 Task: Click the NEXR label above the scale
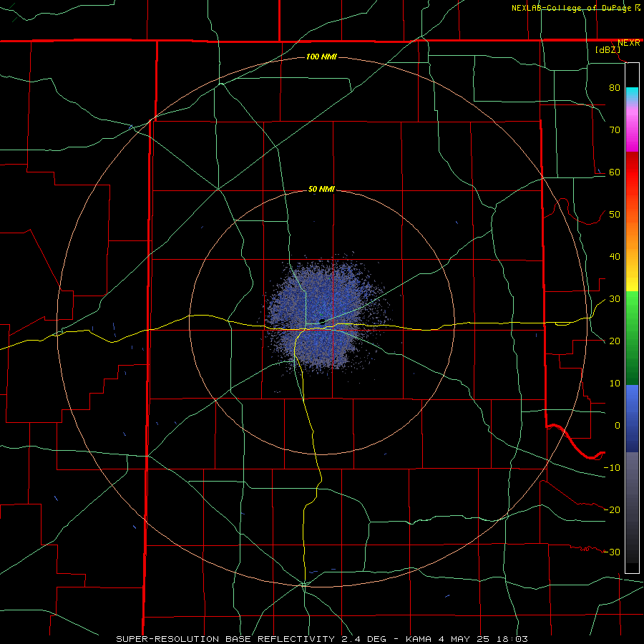tap(628, 43)
